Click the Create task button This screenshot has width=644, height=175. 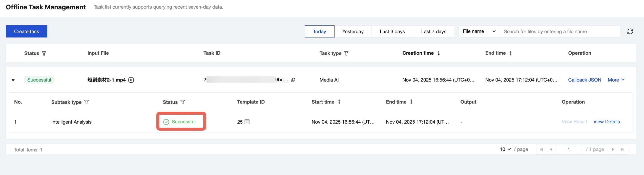pos(27,31)
